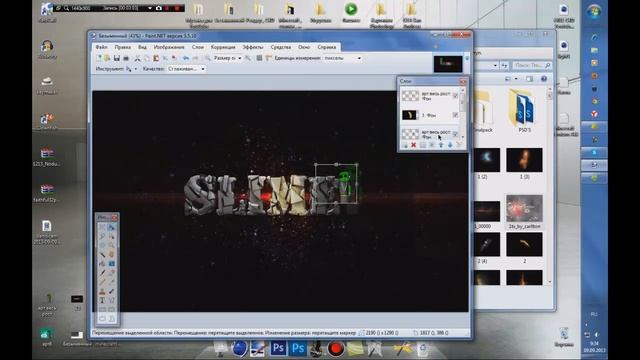Click the open image thumbnail top right

[448, 64]
